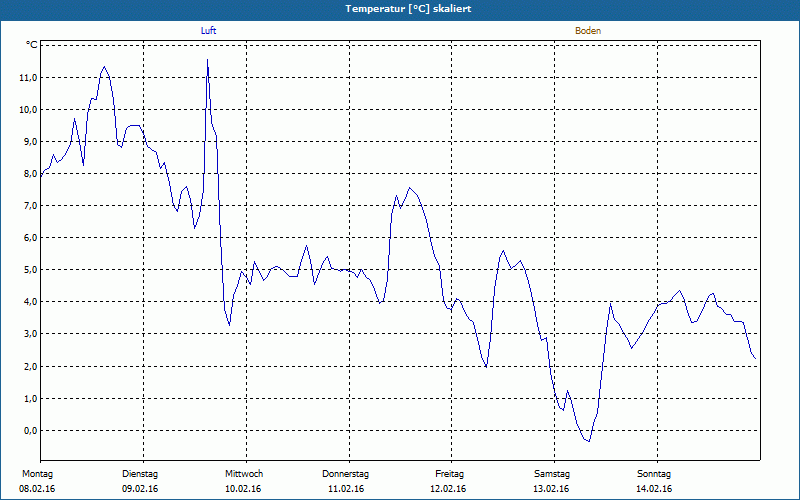
Task: Click the '13.02.16' date label
Action: (x=551, y=489)
